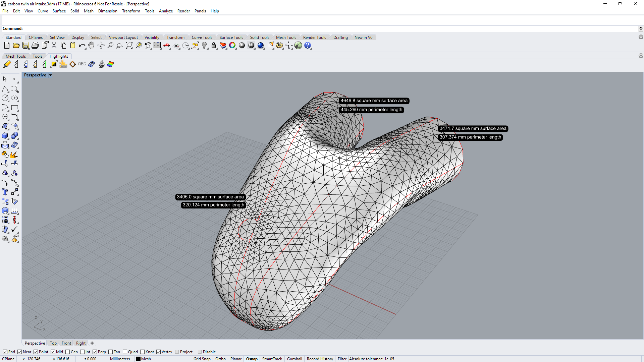Select the Box solid tool in left sidebar
Image resolution: width=644 pixels, height=362 pixels.
[5, 136]
